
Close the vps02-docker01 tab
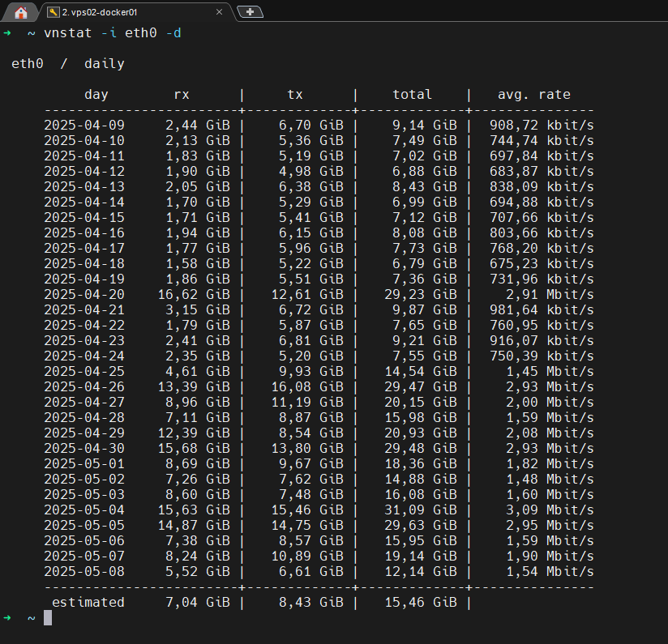pos(219,12)
